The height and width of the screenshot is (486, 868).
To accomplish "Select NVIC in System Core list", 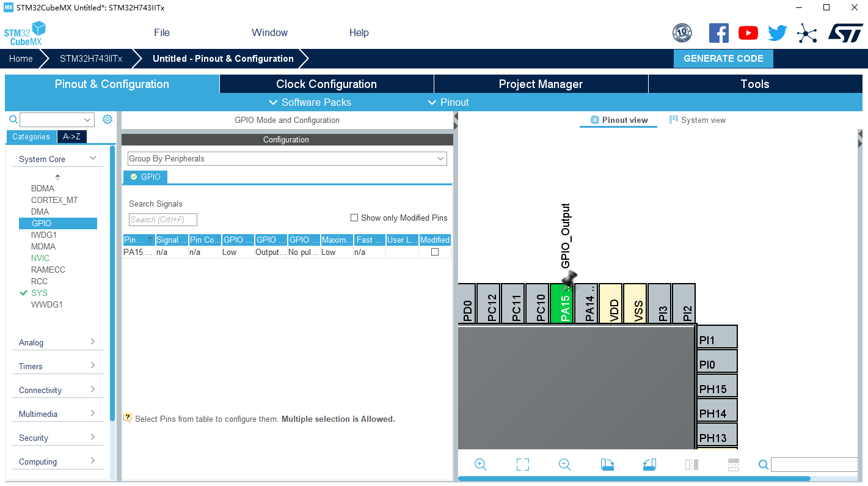I will point(40,258).
